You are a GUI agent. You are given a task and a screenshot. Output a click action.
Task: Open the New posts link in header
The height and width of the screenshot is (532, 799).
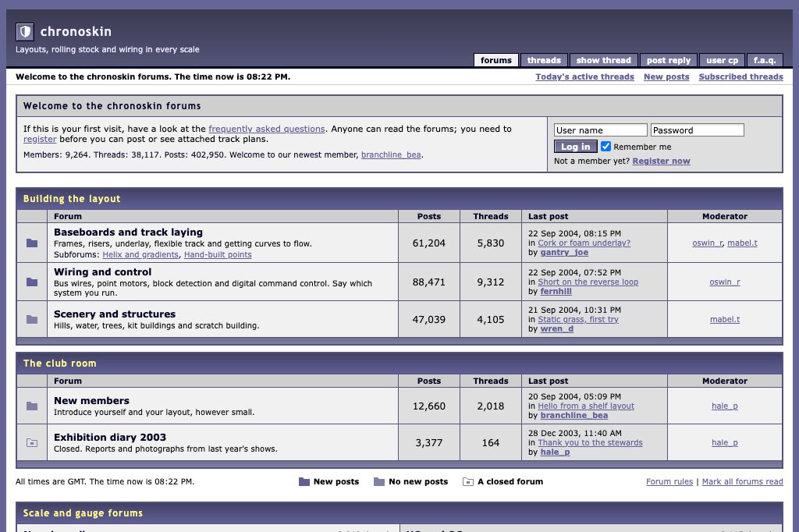coord(666,76)
